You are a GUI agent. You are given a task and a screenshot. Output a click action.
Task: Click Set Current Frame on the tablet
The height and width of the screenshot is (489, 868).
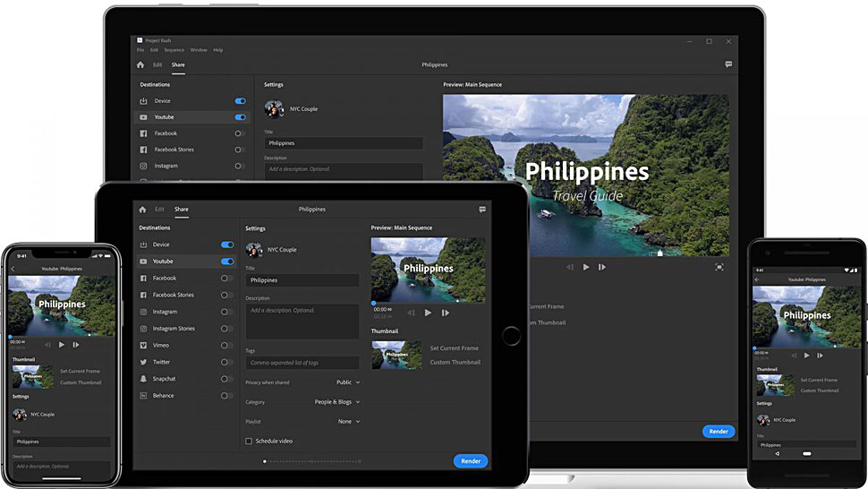[x=454, y=348]
